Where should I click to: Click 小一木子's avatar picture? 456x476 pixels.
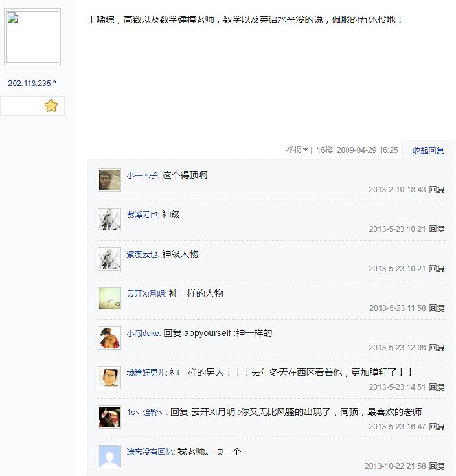pos(109,180)
